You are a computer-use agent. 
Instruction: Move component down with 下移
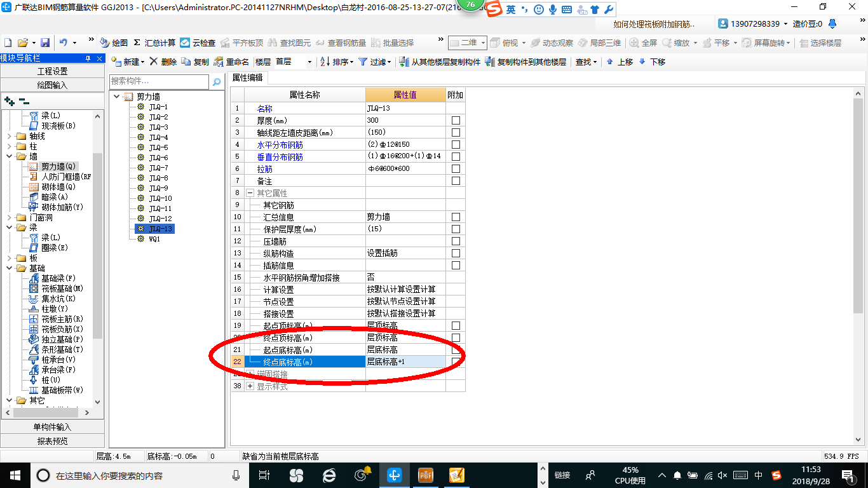(x=652, y=62)
